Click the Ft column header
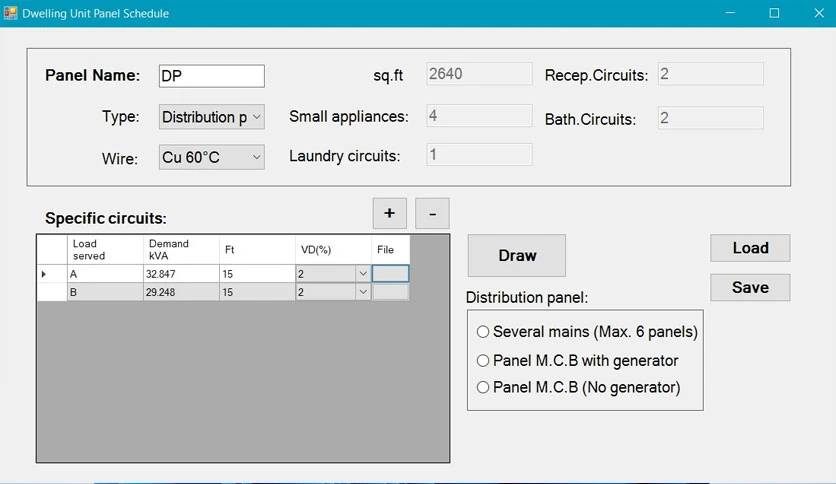This screenshot has height=484, width=836. [x=258, y=249]
